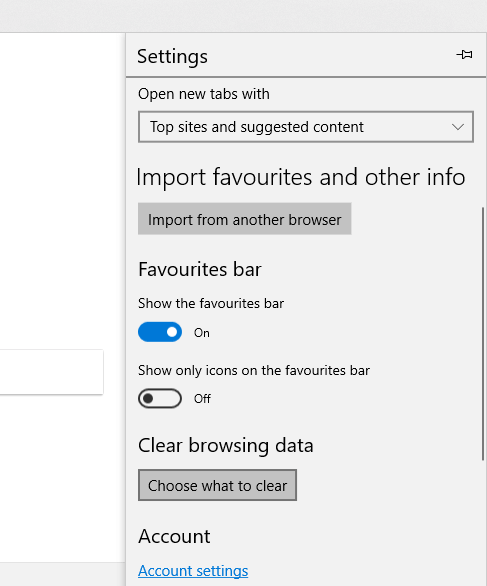487x586 pixels.
Task: Click the 'Favourites bar' section heading
Action: pos(200,269)
